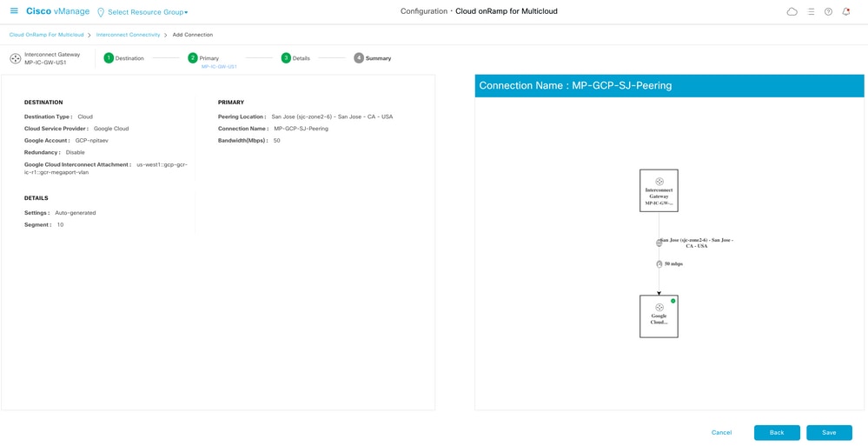Click the San Jose link label in the diagram
The image size is (868, 446).
(x=697, y=243)
